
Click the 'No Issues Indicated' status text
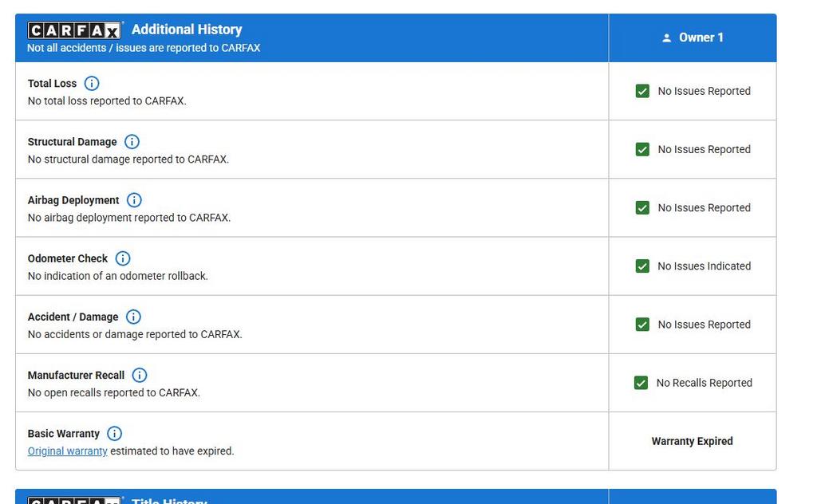[704, 266]
